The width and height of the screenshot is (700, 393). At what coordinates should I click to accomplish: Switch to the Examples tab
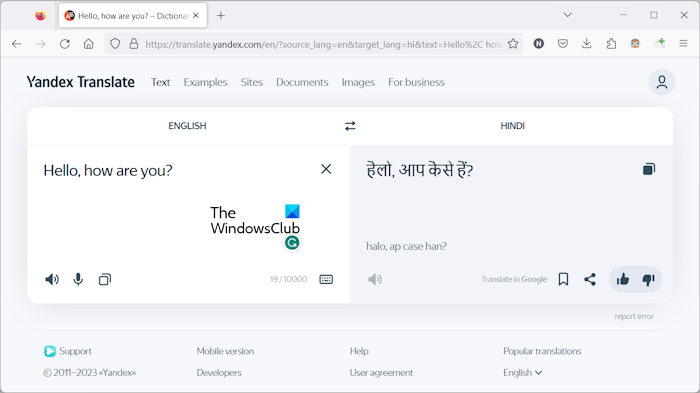pos(205,82)
